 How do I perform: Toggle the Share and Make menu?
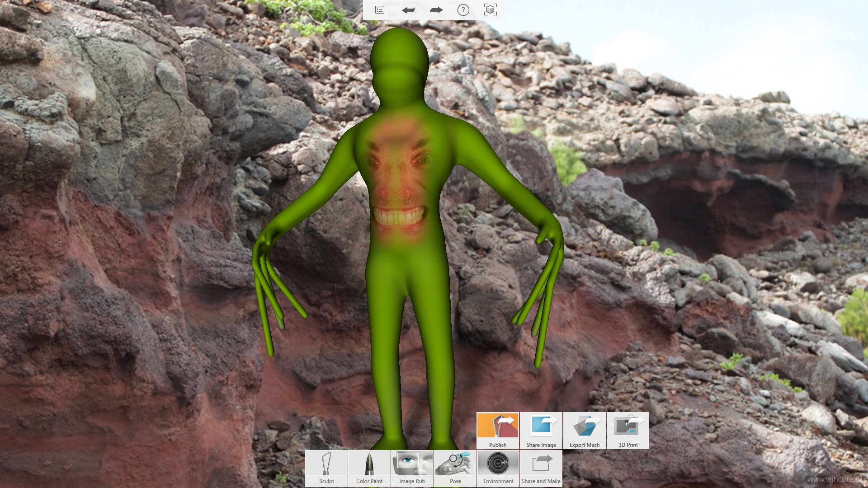pyautogui.click(x=541, y=469)
